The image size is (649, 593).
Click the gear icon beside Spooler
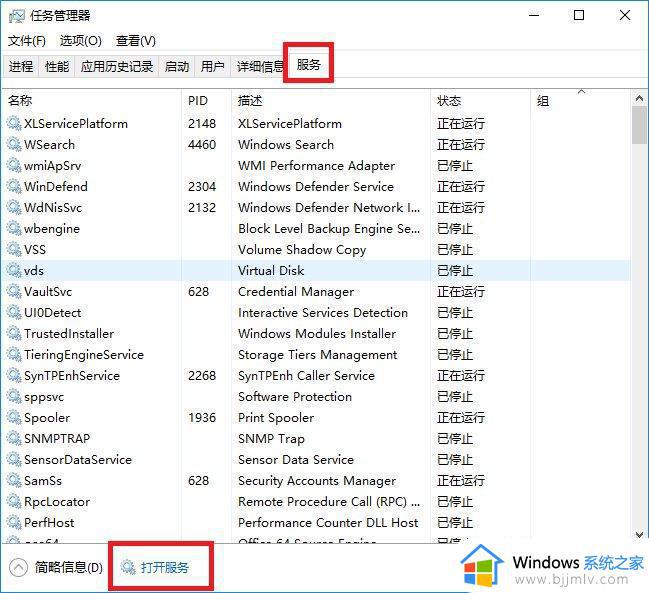[x=14, y=418]
